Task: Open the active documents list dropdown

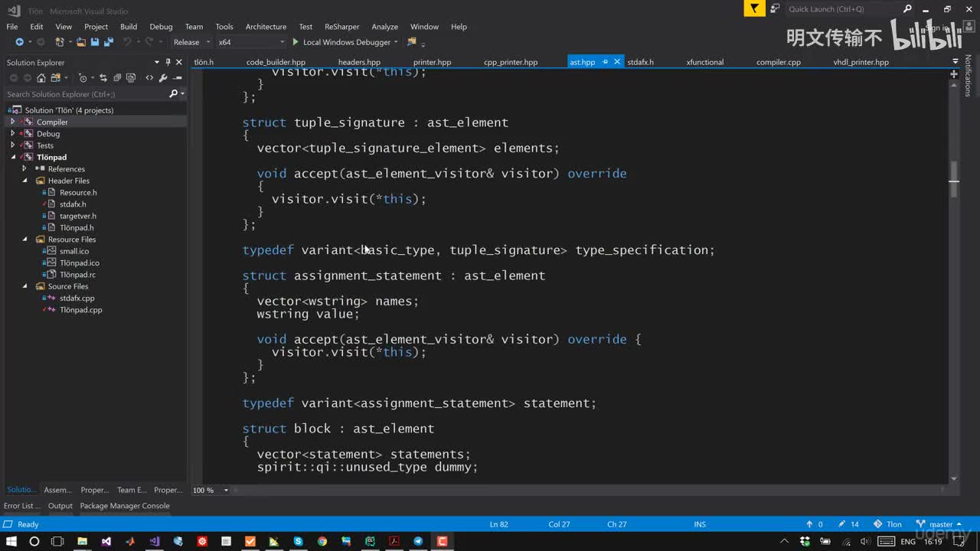Action: tap(955, 62)
